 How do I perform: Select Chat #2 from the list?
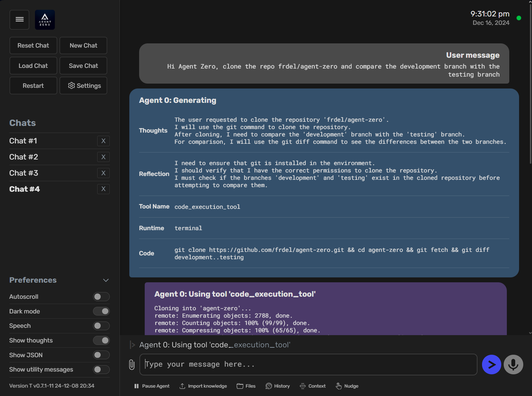pos(24,157)
